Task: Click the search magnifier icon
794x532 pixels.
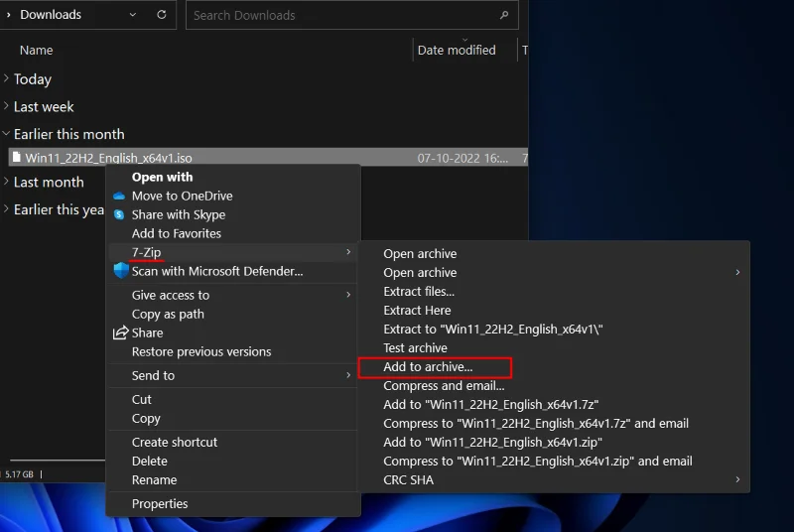Action: pos(504,15)
